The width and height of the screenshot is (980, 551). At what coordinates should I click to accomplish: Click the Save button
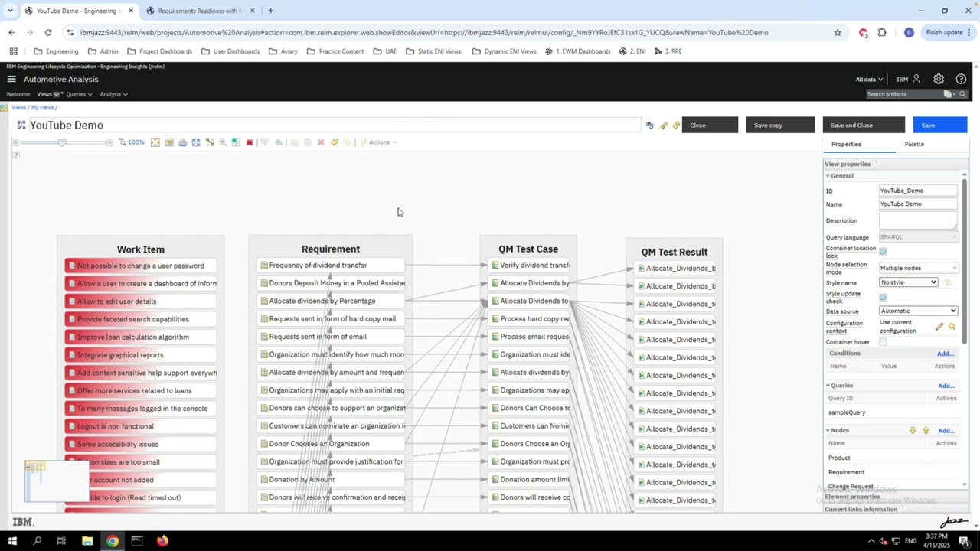tap(939, 126)
